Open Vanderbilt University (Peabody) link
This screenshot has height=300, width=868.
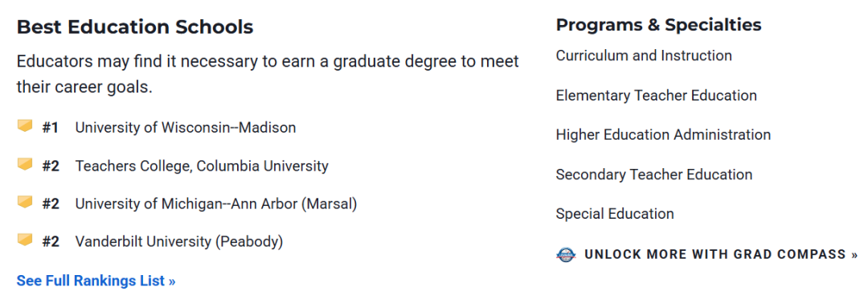[178, 242]
